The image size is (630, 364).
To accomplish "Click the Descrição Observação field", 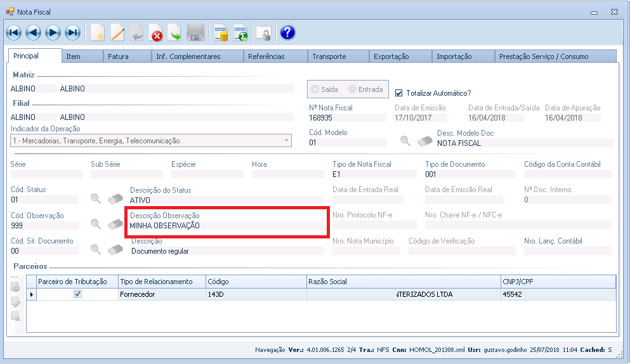I will point(225,225).
